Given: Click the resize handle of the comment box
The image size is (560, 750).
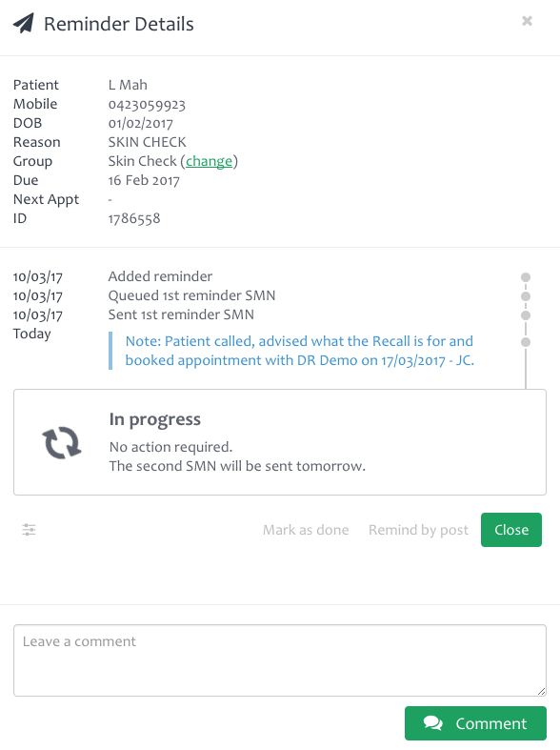Looking at the screenshot, I should pos(541,691).
